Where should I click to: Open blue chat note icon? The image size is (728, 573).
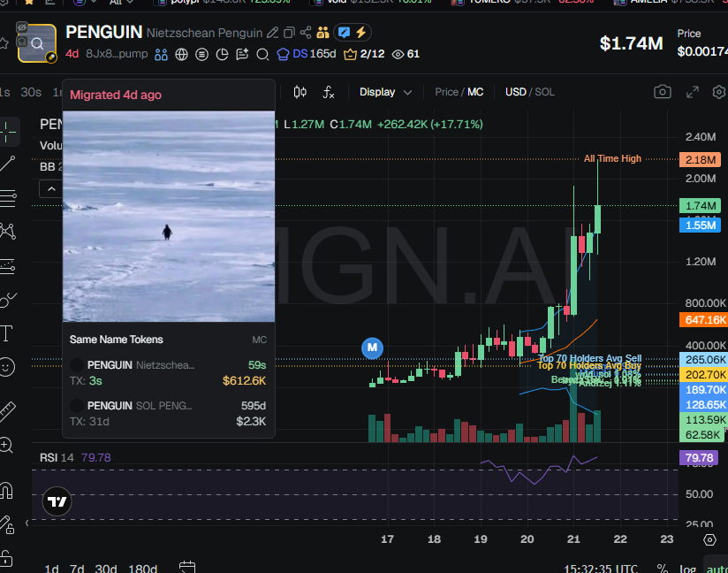(344, 33)
